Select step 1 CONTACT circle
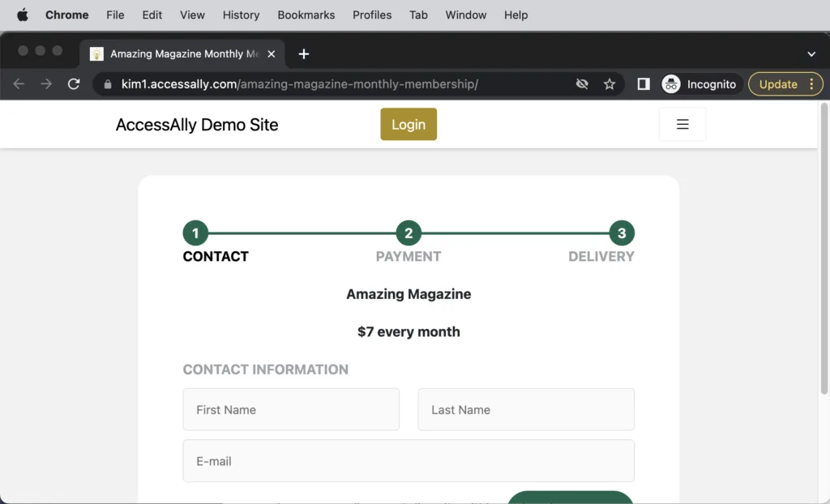830x504 pixels. tap(195, 233)
